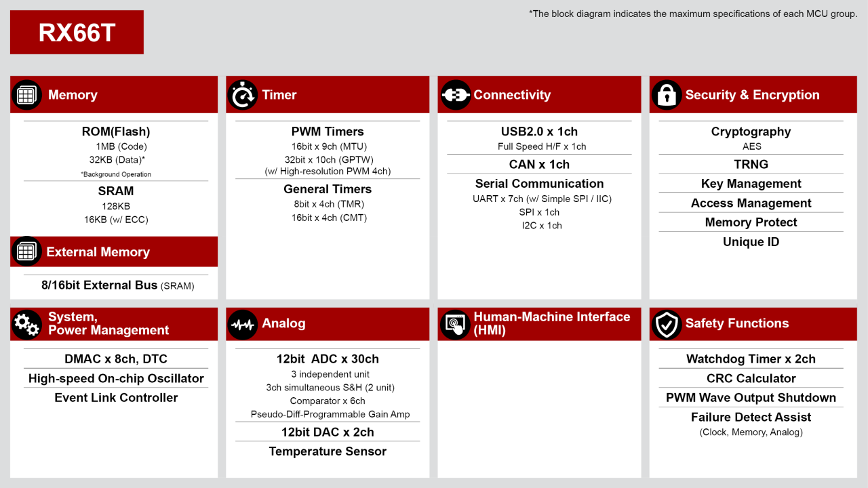The width and height of the screenshot is (868, 488).
Task: Click the External Memory chip icon
Action: pos(26,251)
